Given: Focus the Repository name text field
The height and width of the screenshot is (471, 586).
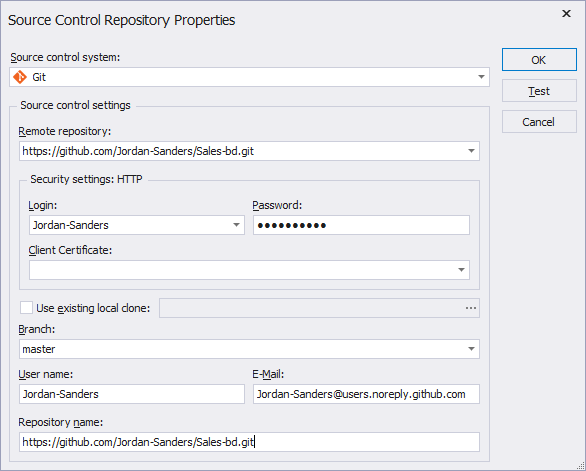Looking at the screenshot, I should pyautogui.click(x=249, y=442).
